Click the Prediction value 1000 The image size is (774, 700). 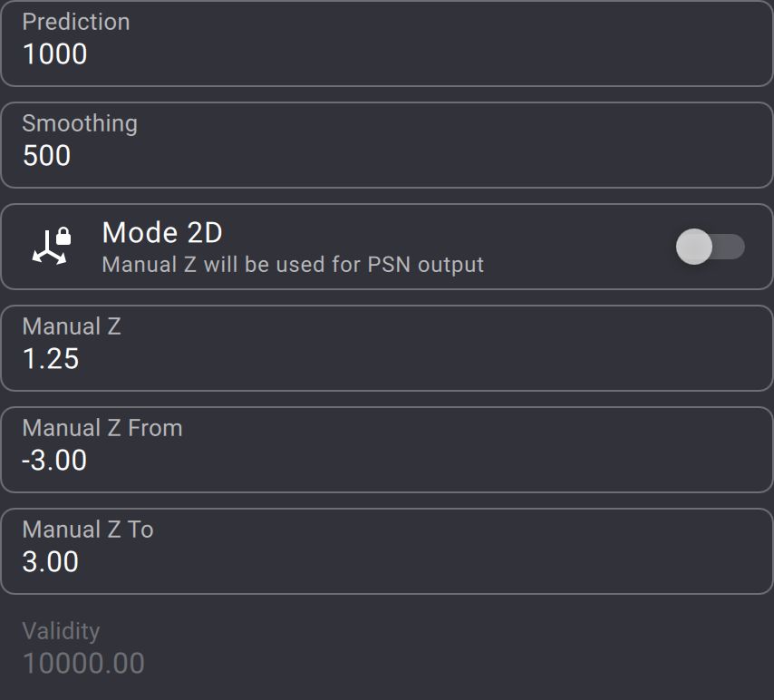(x=55, y=54)
